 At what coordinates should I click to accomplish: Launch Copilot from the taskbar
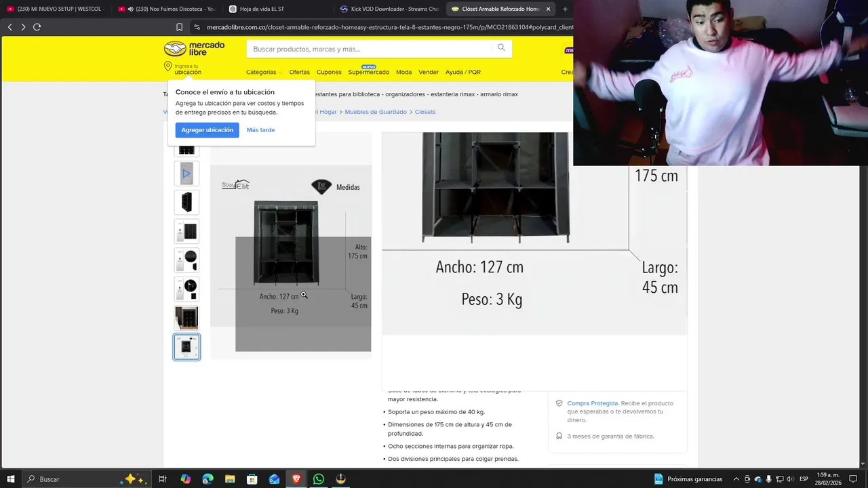coord(186,479)
